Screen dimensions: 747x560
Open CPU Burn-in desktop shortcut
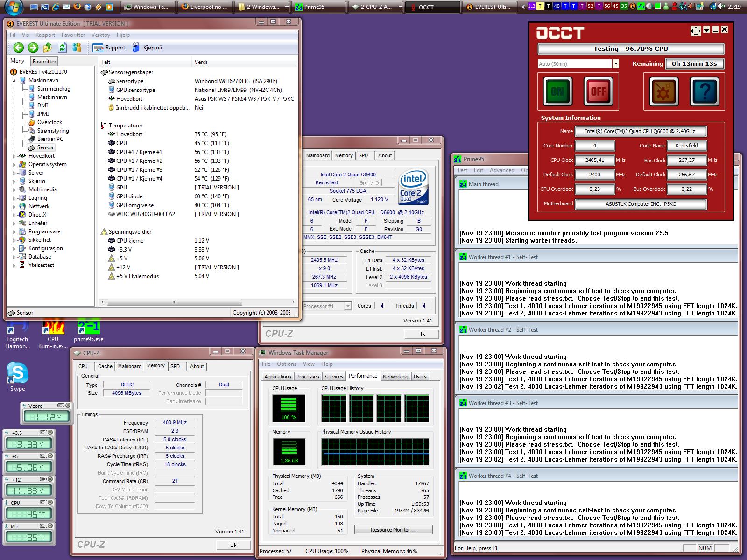coord(53,334)
